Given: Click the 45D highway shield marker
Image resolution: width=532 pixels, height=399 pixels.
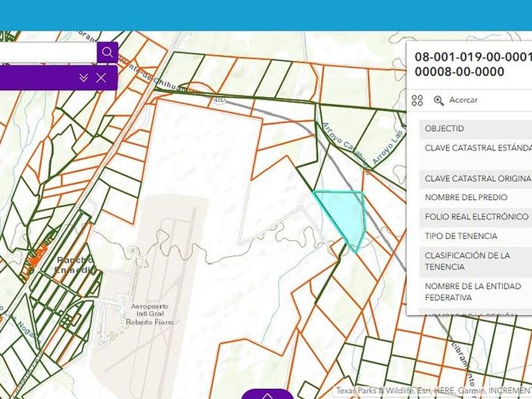Looking at the screenshot, I should (220, 100).
